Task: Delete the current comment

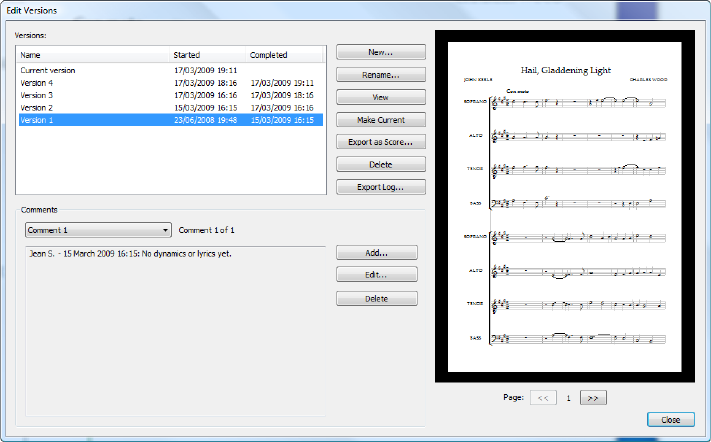Action: point(376,299)
